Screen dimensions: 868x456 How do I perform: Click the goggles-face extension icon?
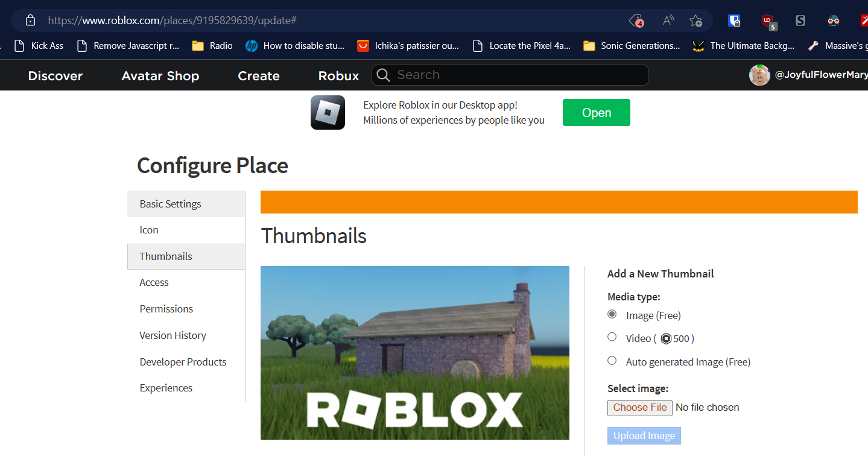tap(834, 21)
